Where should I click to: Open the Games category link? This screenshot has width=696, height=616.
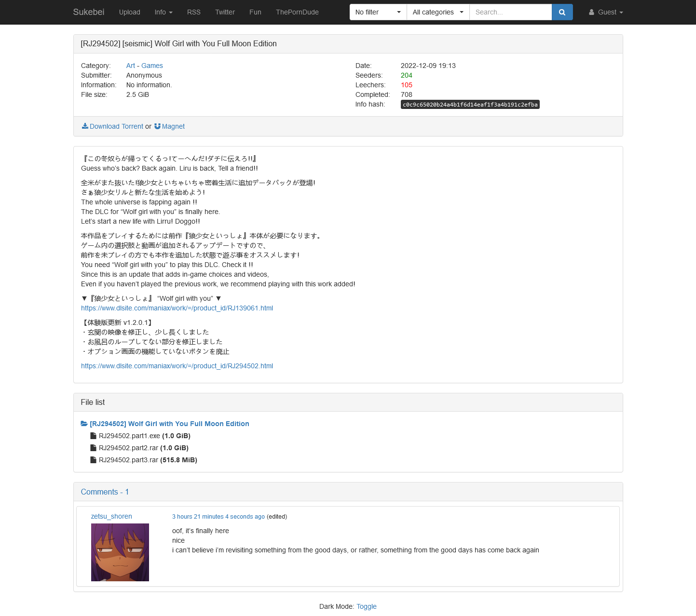152,66
